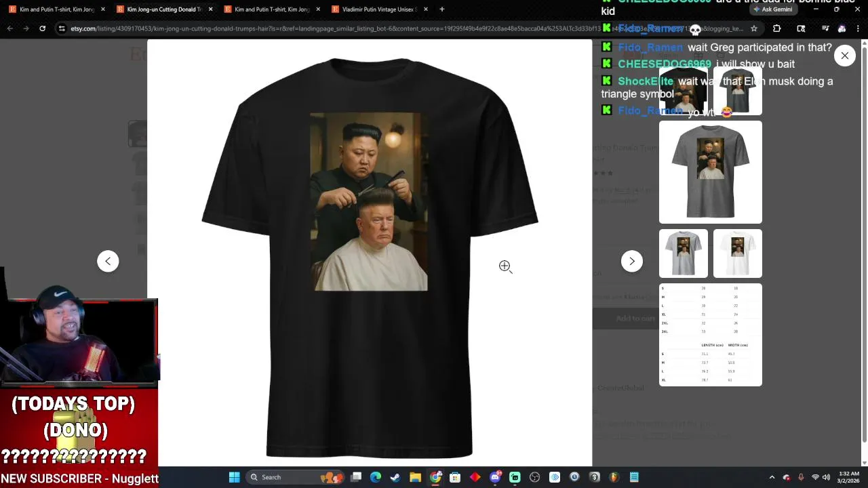The width and height of the screenshot is (868, 488).
Task: Switch to third tab Kim and Putin T-shirt
Action: click(272, 9)
